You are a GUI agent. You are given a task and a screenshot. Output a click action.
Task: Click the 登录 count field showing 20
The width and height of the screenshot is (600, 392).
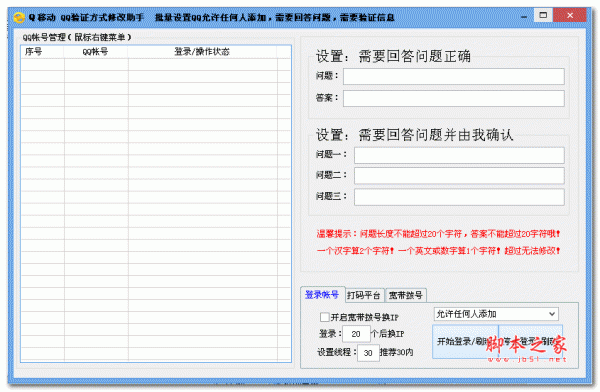coord(356,334)
